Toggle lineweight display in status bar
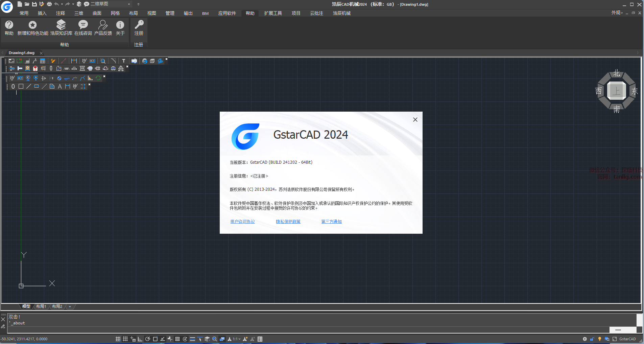The height and width of the screenshot is (344, 644). click(192, 339)
